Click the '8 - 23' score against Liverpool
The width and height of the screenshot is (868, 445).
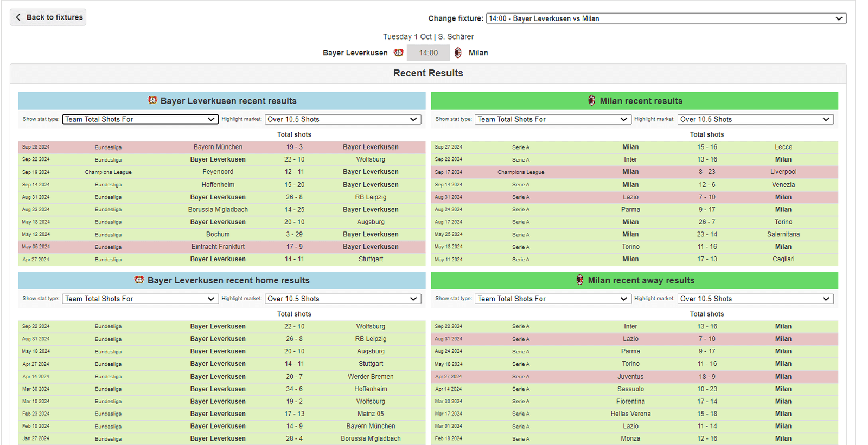(707, 172)
